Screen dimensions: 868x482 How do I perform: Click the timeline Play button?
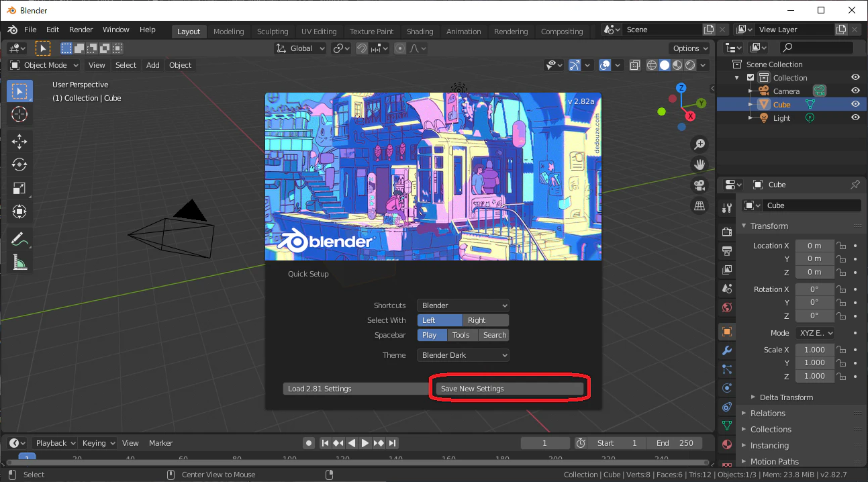coord(365,443)
